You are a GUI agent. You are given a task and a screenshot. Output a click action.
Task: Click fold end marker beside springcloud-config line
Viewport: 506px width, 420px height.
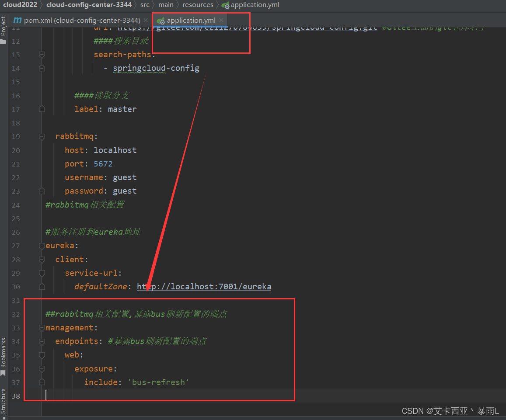pyautogui.click(x=42, y=68)
